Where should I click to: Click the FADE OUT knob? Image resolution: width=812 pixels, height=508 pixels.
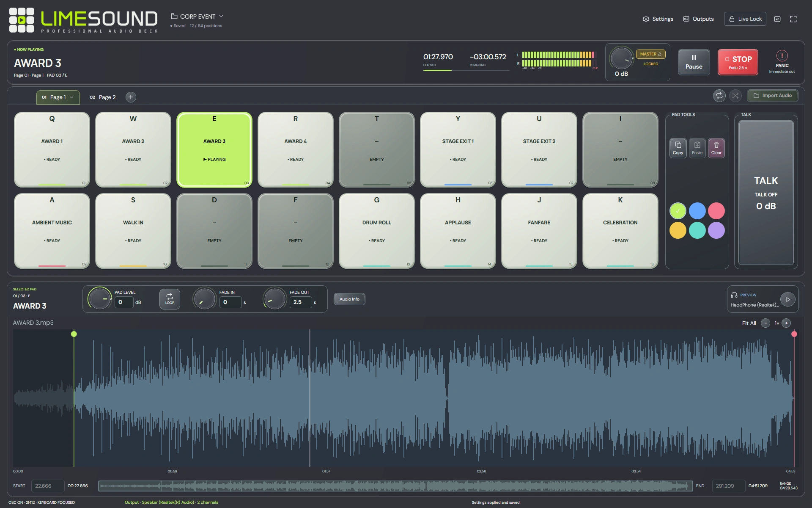pyautogui.click(x=274, y=299)
